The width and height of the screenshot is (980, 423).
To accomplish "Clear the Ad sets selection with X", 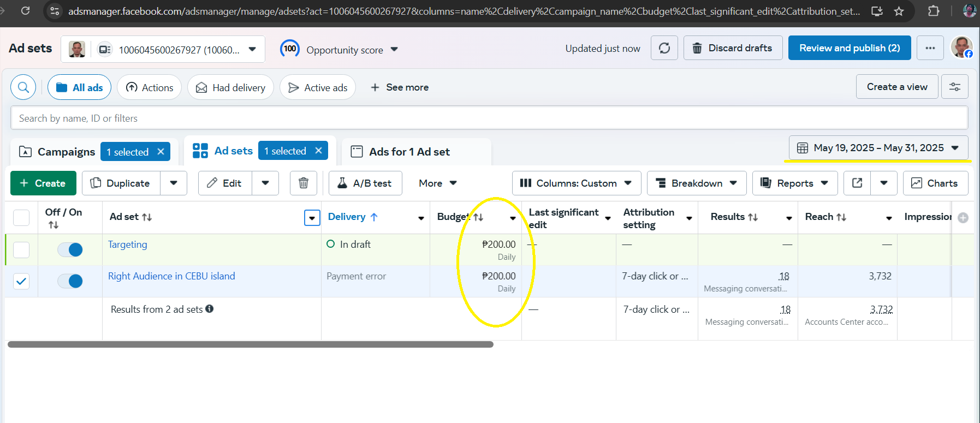I will click(318, 151).
